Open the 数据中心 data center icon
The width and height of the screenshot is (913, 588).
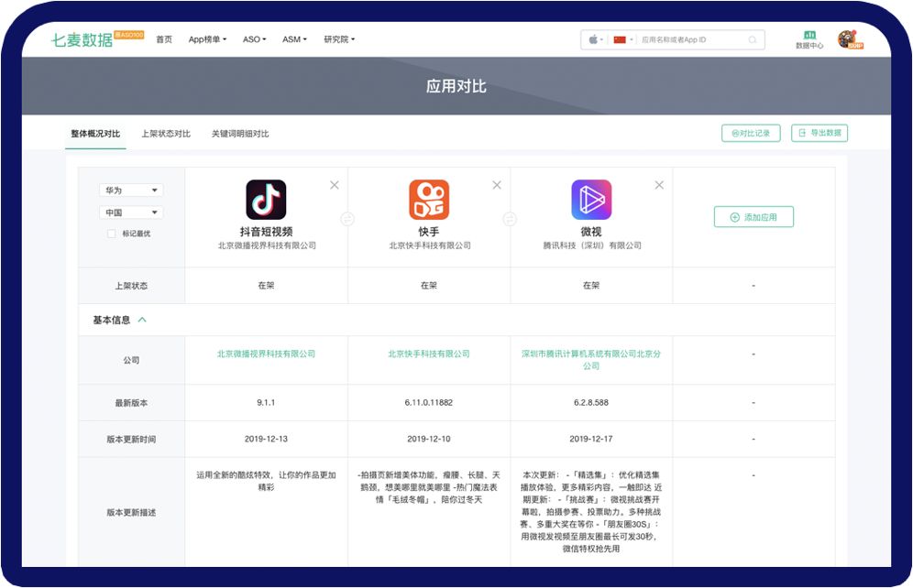[x=809, y=39]
